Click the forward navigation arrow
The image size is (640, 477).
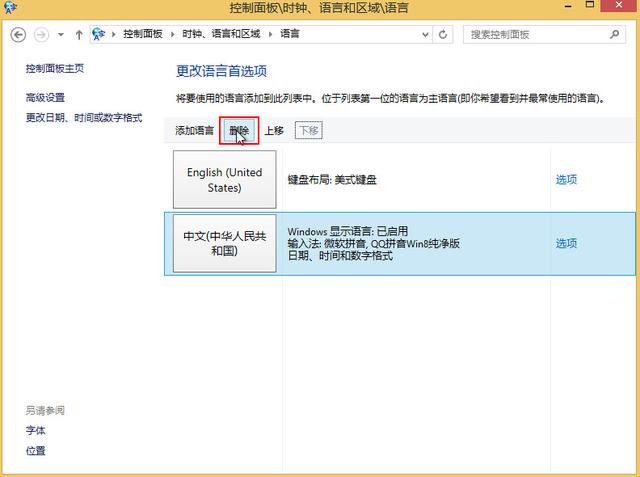click(x=41, y=35)
